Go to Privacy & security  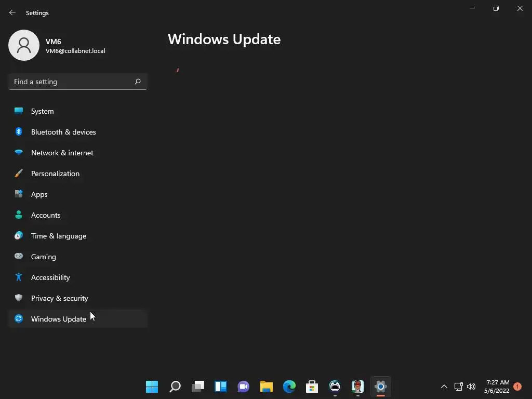point(78,298)
